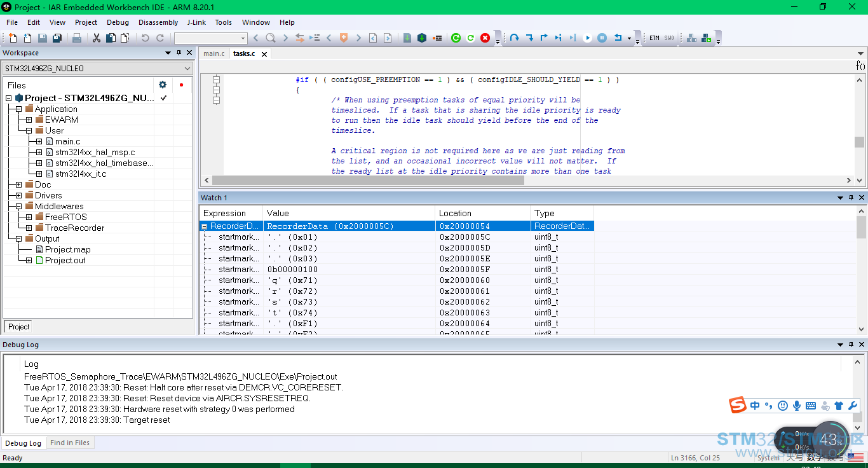Open the Disassembly menu
The image size is (868, 468).
(x=158, y=22)
